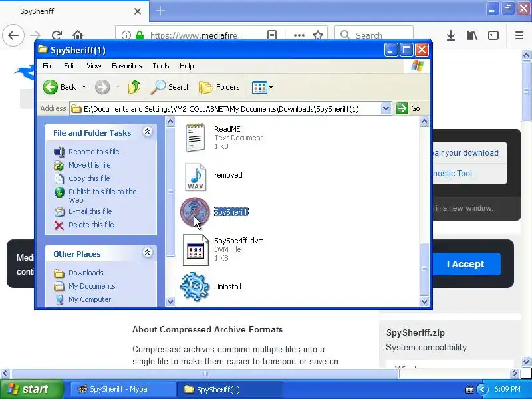Image resolution: width=532 pixels, height=399 pixels.
Task: Open the browser hamburger menu
Action: (x=519, y=35)
